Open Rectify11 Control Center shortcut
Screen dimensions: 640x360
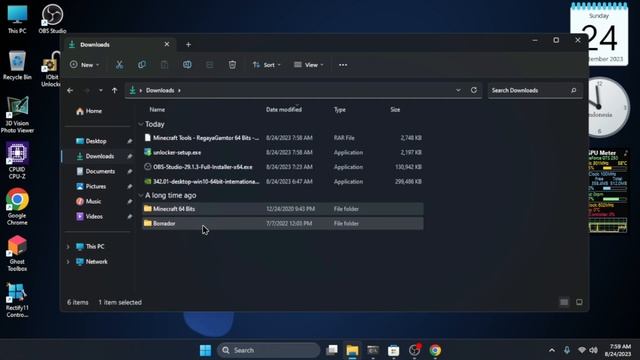[17, 300]
